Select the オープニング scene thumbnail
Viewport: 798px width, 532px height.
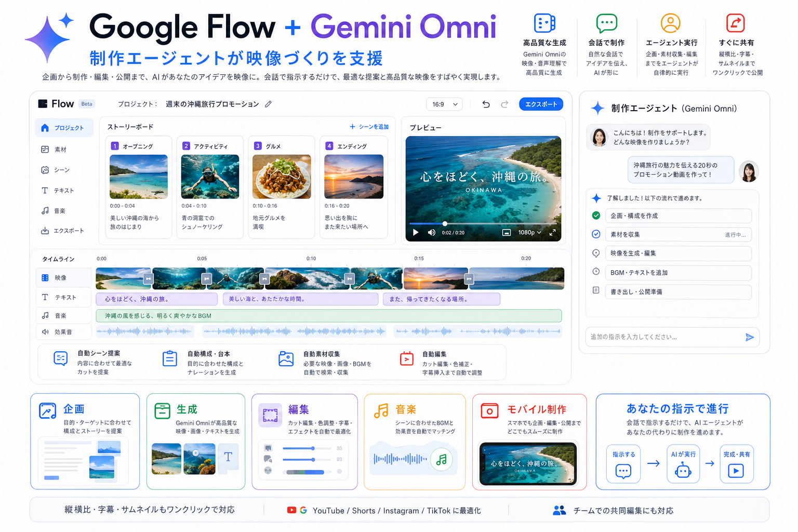tap(139, 177)
